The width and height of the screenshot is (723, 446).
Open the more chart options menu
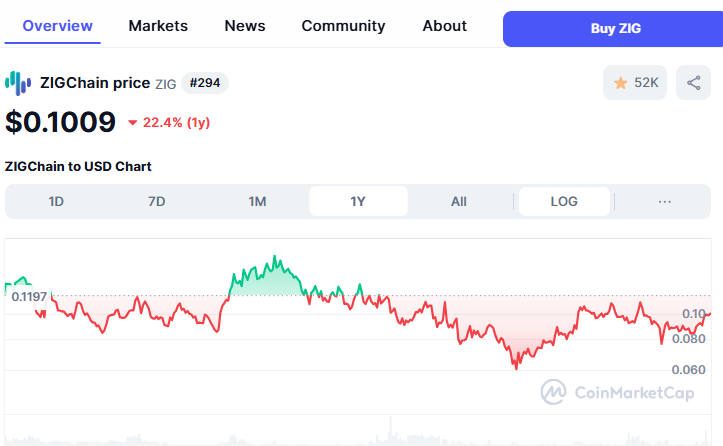click(664, 202)
